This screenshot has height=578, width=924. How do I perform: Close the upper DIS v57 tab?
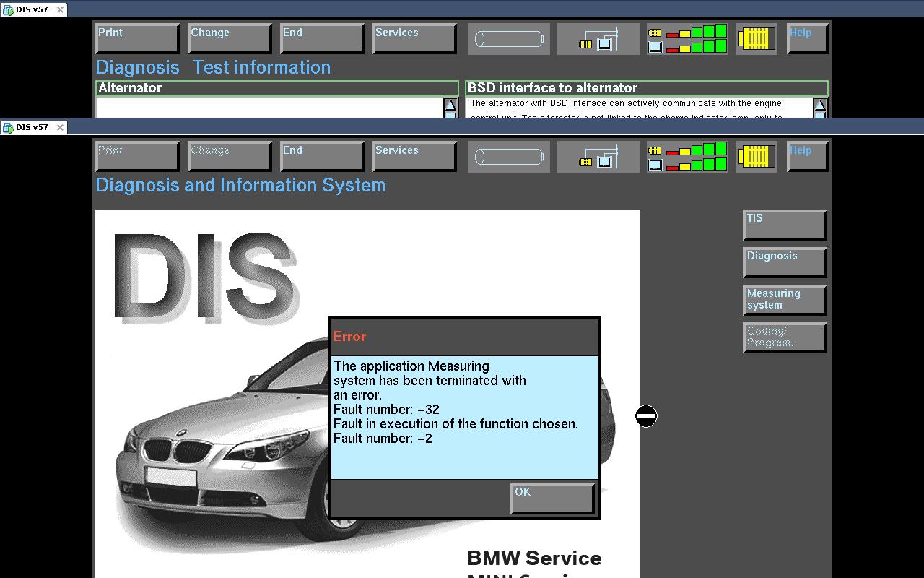(60, 9)
